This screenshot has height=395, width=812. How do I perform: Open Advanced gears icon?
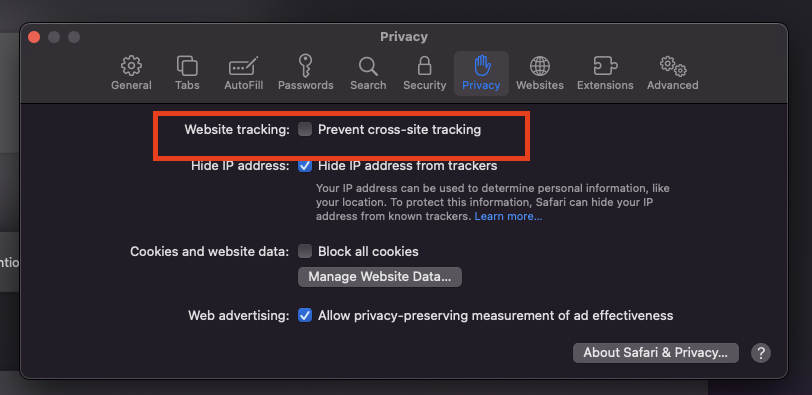673,66
